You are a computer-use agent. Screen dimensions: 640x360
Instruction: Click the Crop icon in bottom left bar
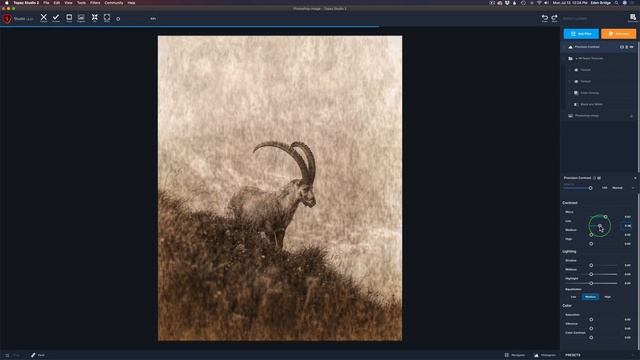pyautogui.click(x=7, y=355)
